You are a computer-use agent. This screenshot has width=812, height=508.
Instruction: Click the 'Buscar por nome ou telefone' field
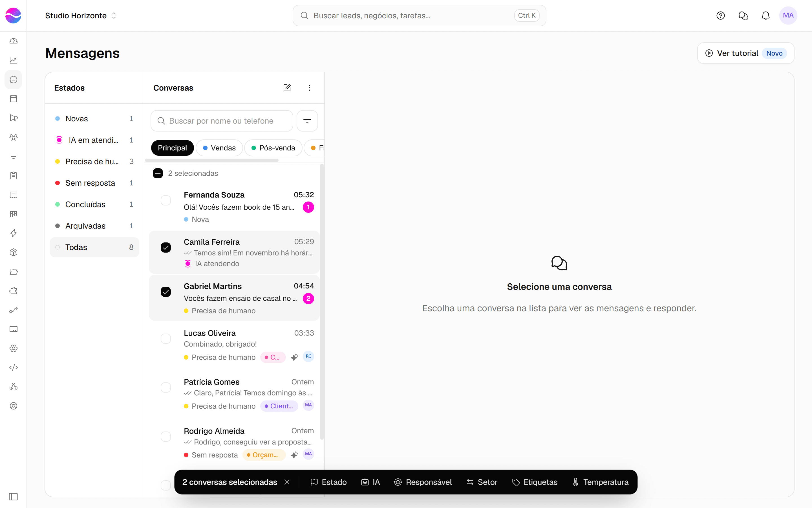(x=222, y=121)
